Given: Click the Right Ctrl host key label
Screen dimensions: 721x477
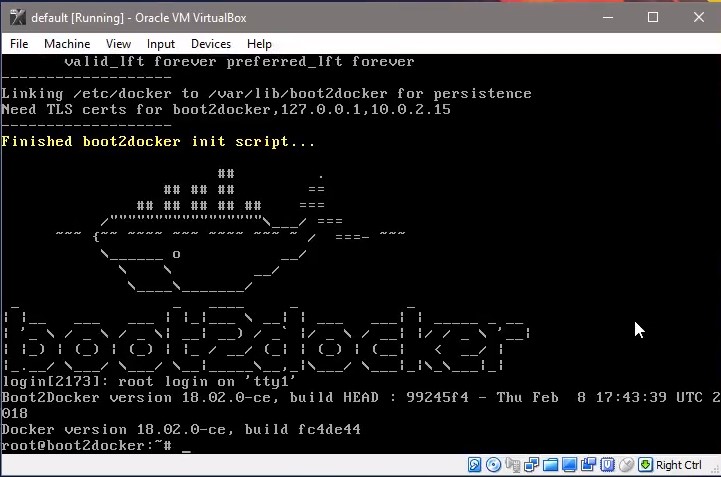Looking at the screenshot, I should click(x=679, y=465).
